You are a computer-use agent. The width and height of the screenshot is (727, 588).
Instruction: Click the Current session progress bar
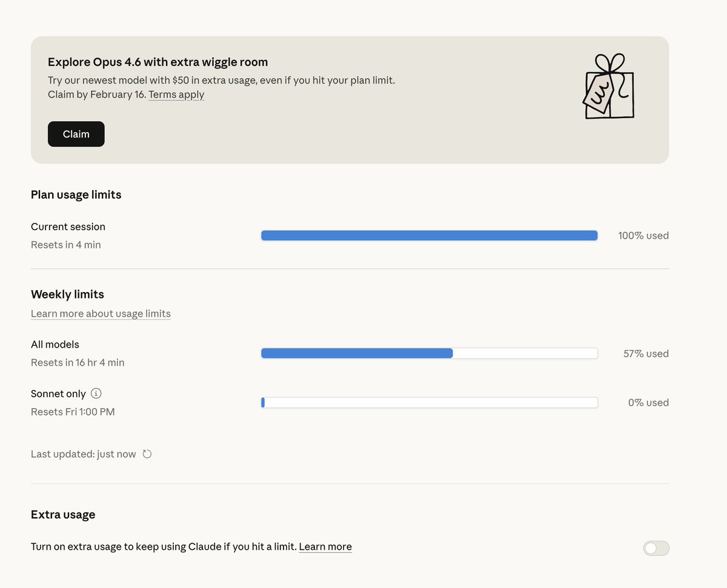(x=430, y=236)
